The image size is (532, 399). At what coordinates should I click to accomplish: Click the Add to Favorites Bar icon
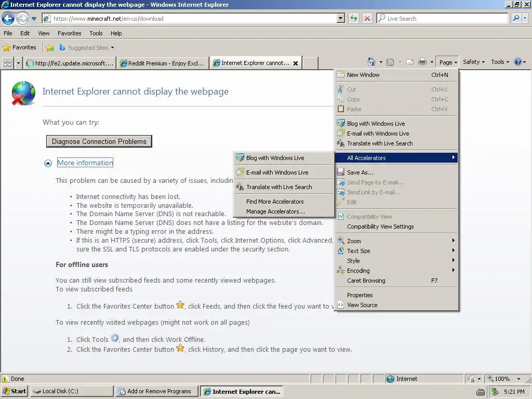click(50, 47)
